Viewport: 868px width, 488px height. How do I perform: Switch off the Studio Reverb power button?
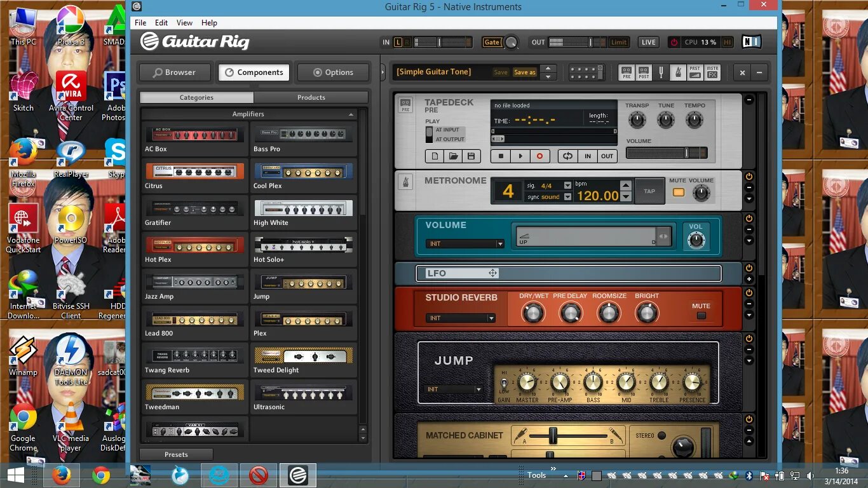click(x=749, y=293)
